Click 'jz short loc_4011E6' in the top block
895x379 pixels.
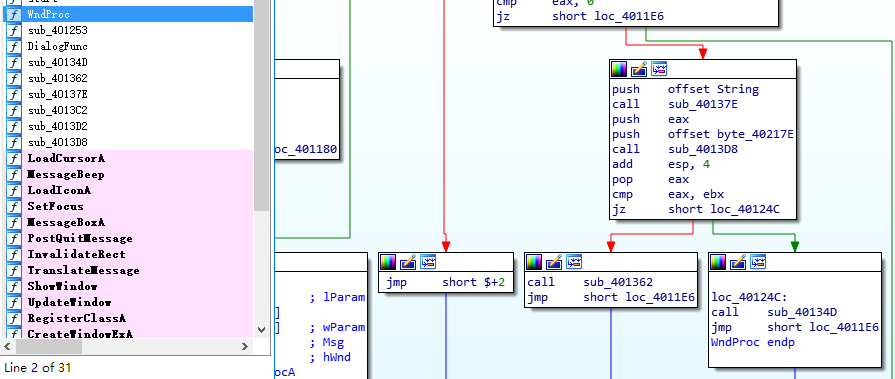580,17
